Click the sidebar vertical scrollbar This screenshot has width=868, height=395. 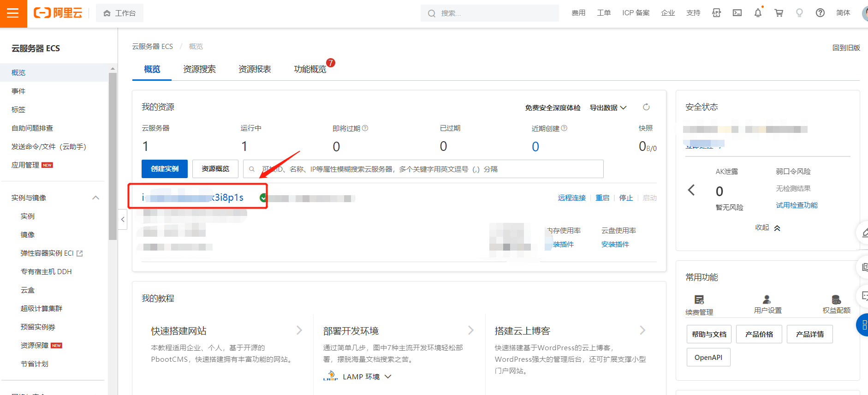tap(113, 156)
